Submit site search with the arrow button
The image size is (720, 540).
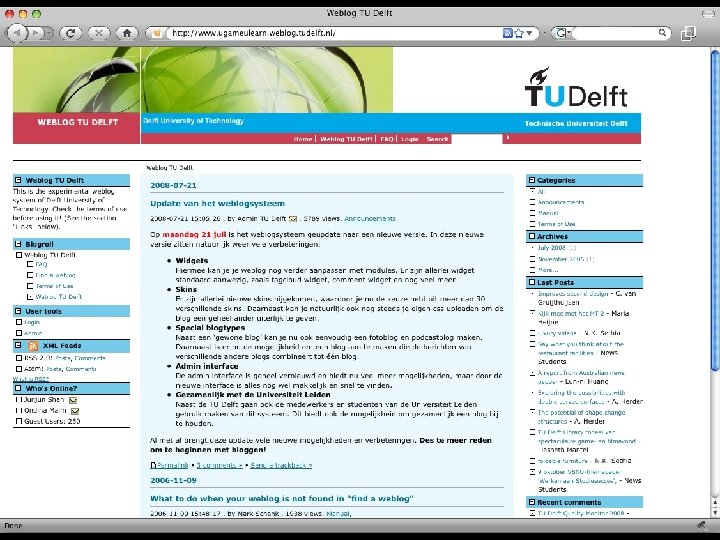tap(508, 137)
